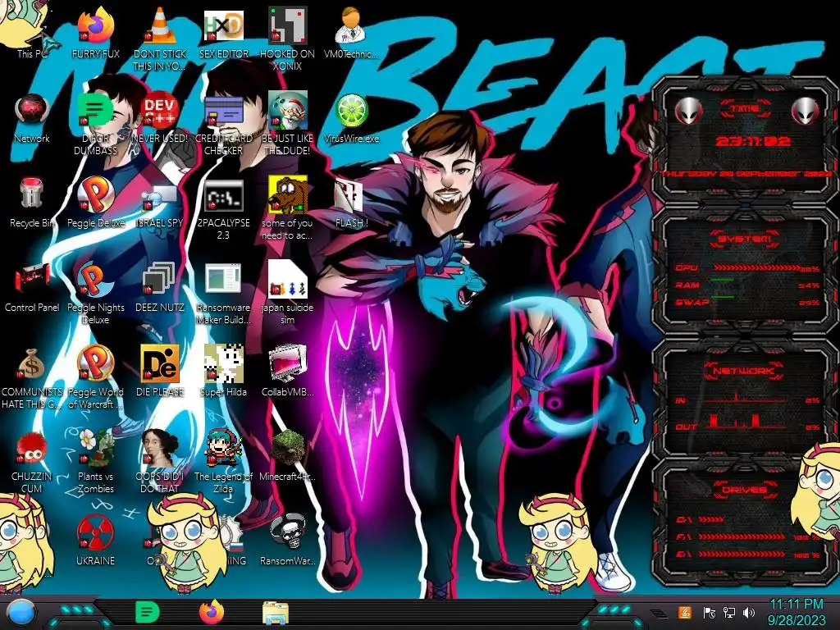Open the Network desktop icon
This screenshot has width=840, height=630.
[32, 110]
